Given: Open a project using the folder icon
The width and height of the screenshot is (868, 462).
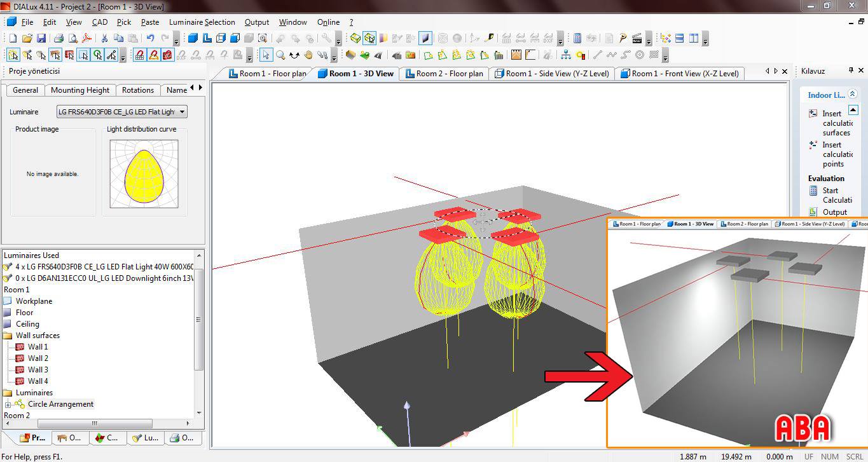Looking at the screenshot, I should (x=27, y=39).
